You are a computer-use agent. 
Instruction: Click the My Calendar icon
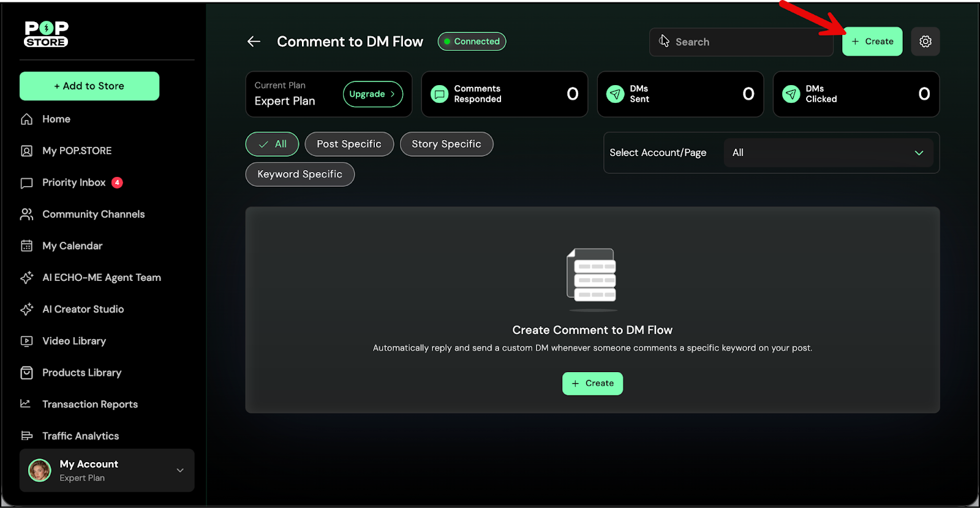pyautogui.click(x=27, y=246)
